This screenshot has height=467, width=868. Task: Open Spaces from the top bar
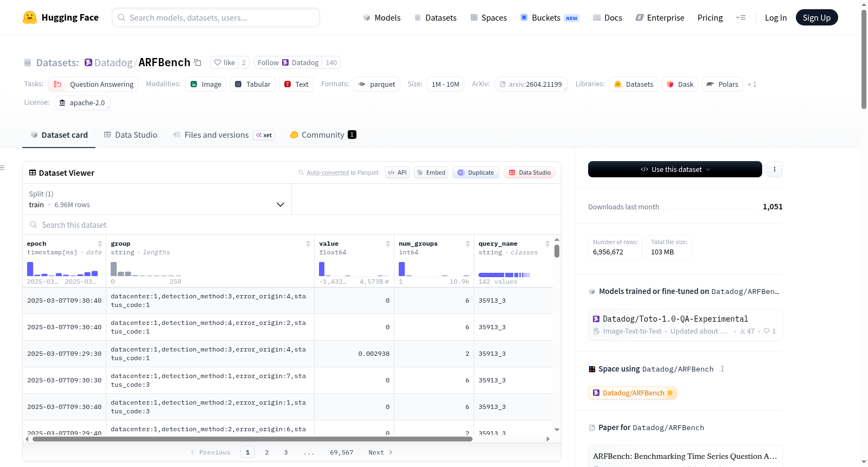click(x=488, y=18)
